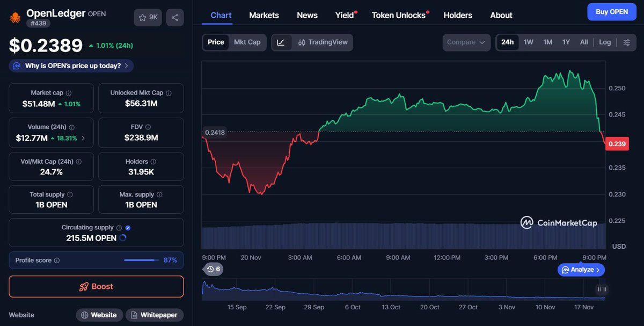This screenshot has height=326, width=644.
Task: Toggle the Log scale option
Action: tap(605, 42)
